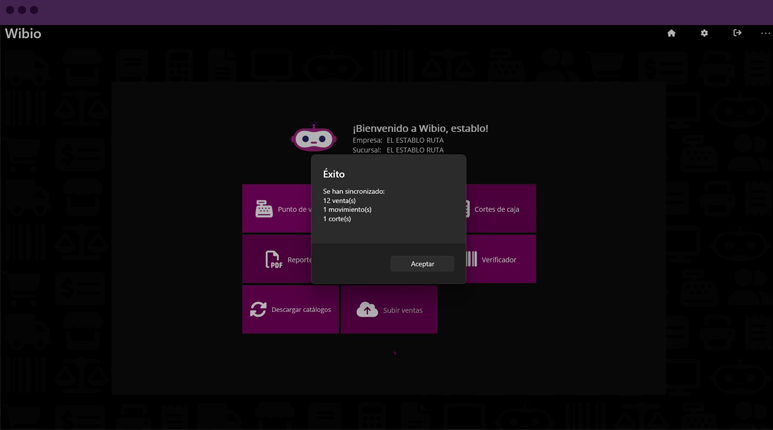Open the Punto de venta tile

tap(277, 208)
